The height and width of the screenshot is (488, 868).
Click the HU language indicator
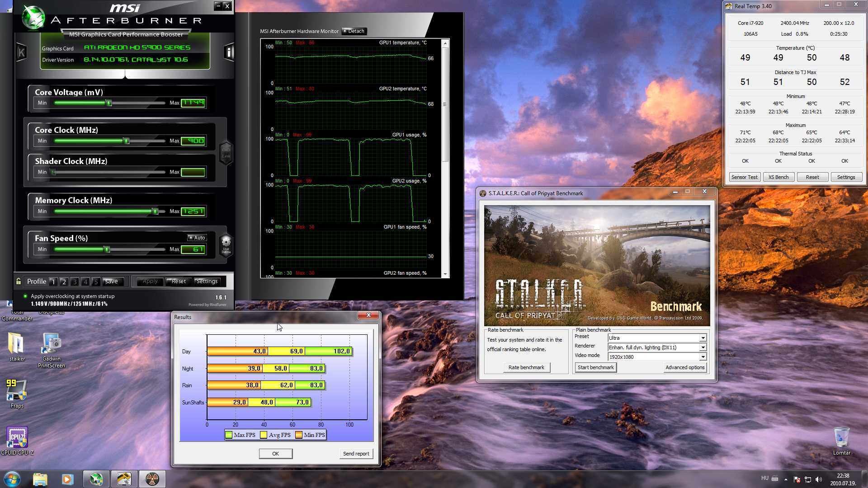pos(764,478)
